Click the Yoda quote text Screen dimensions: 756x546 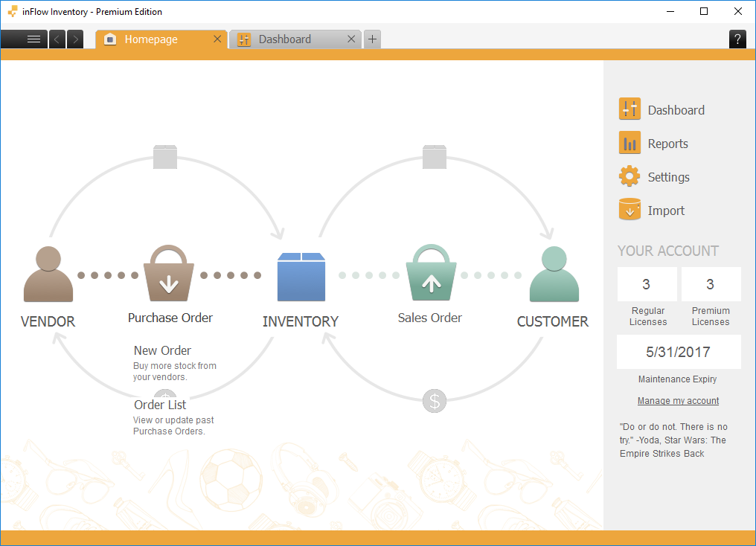673,440
